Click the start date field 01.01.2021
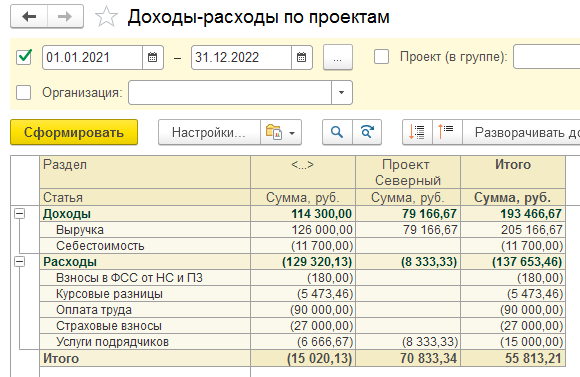The width and height of the screenshot is (580, 377). [x=92, y=57]
